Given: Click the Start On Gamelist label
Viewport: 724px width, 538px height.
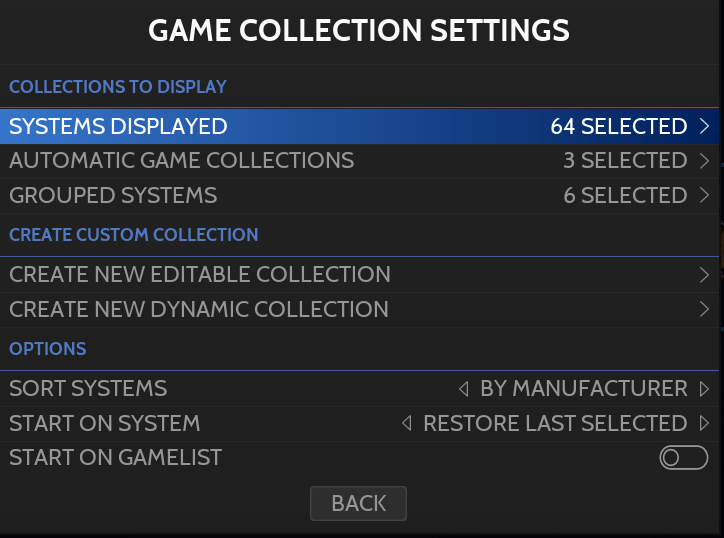Looking at the screenshot, I should coord(115,457).
